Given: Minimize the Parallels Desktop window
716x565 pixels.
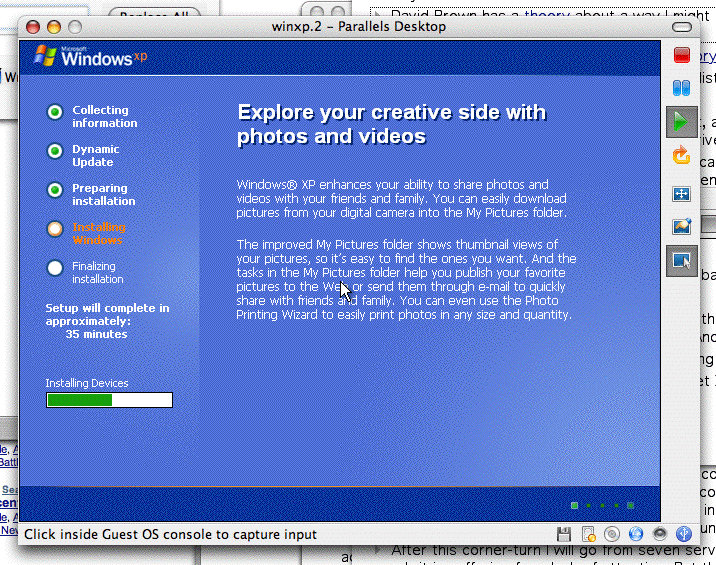Looking at the screenshot, I should click(53, 26).
